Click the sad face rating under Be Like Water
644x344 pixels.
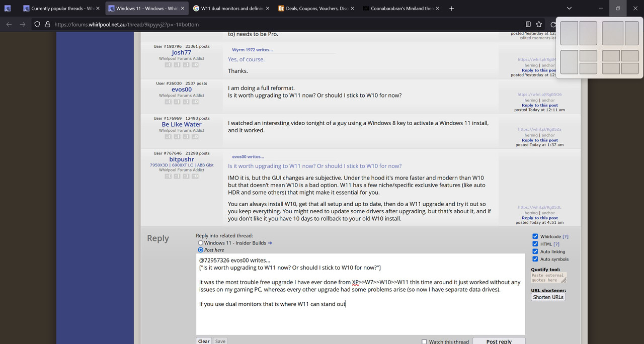tap(168, 136)
